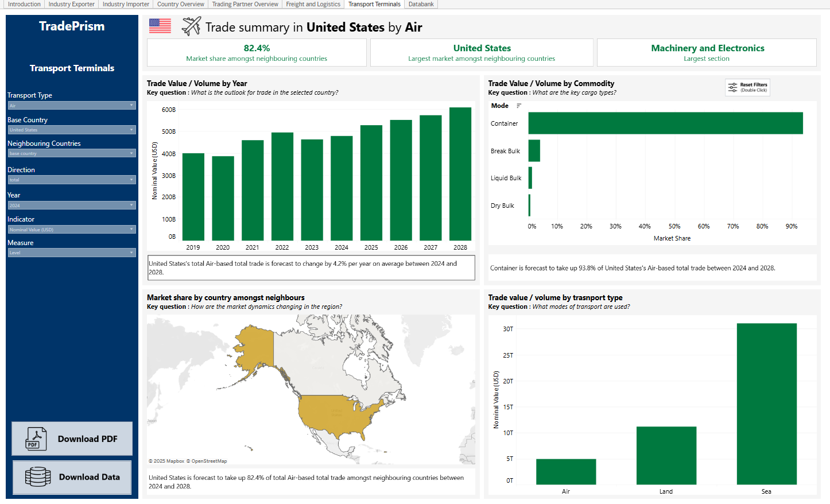The image size is (830, 504).
Task: Click the airplane icon in the header
Action: [191, 26]
